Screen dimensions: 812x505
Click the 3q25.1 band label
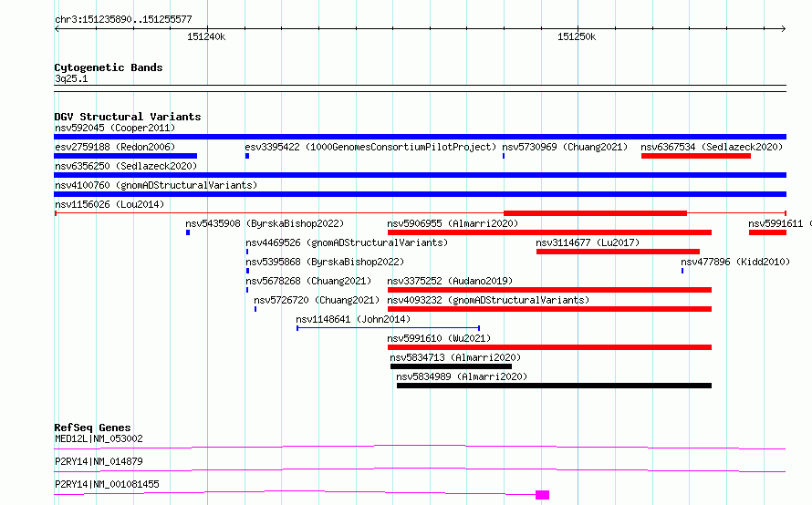(71, 78)
